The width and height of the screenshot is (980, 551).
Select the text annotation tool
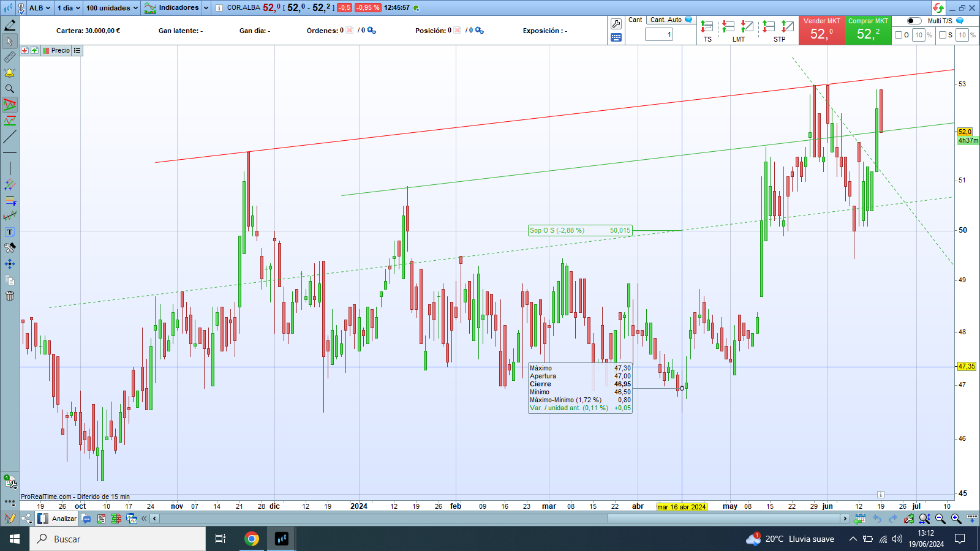10,232
